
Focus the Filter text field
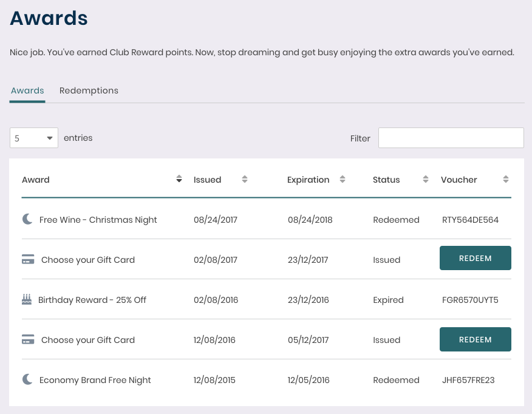click(451, 138)
